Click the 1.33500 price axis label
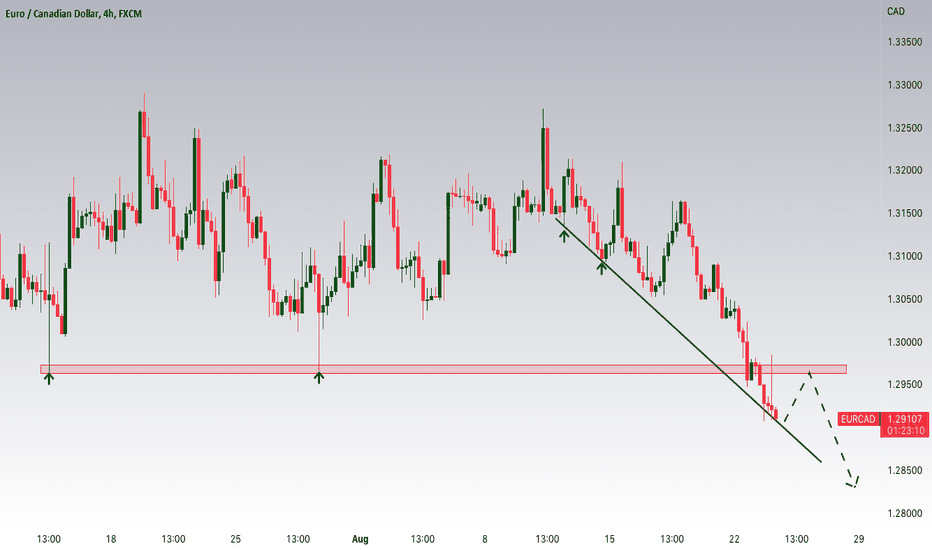 [x=905, y=42]
